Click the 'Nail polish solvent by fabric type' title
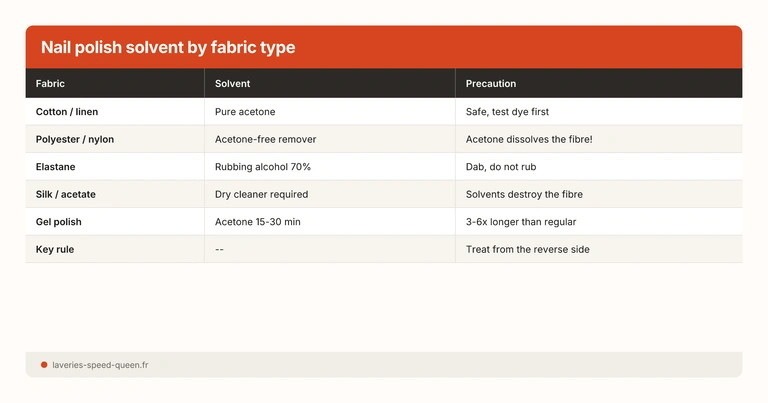This screenshot has width=768, height=403. point(167,47)
